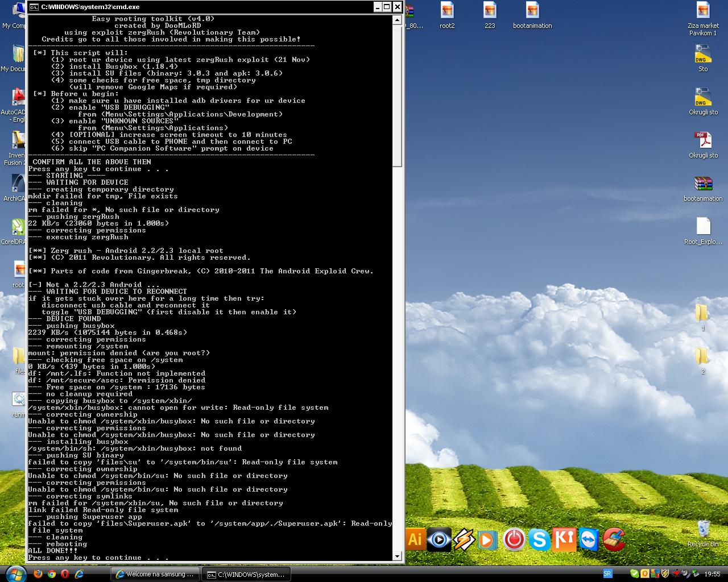This screenshot has width=728, height=582.
Task: Switch to Welcome na samsung taskbar window
Action: (x=155, y=574)
